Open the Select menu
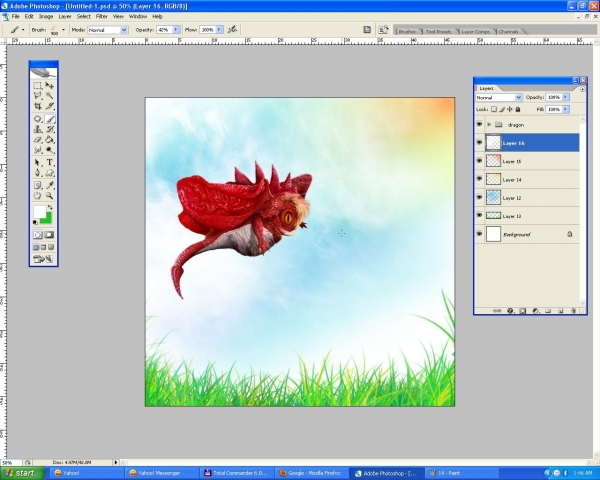This screenshot has width=600, height=480. tap(83, 16)
